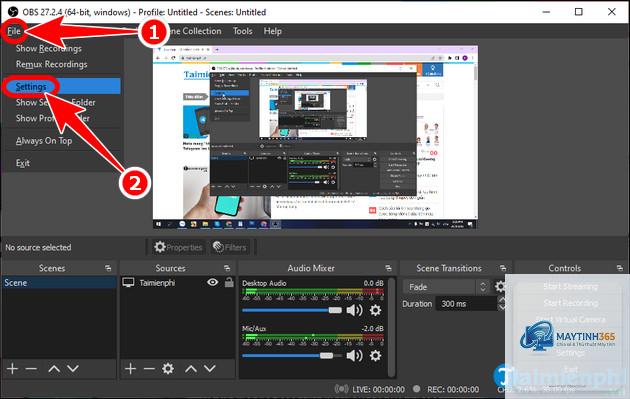630x399 pixels.
Task: Select Scene in Scenes list
Action: 59,282
